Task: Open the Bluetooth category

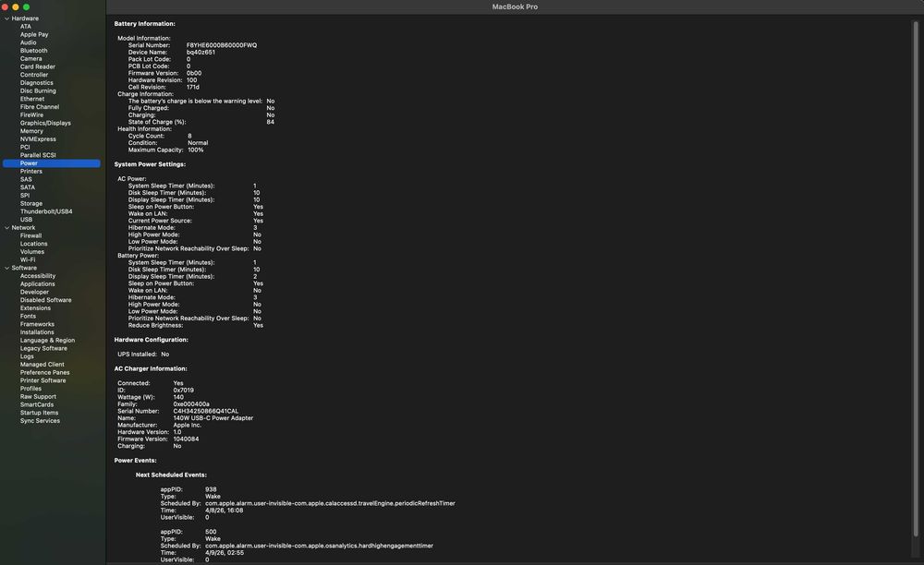Action: pos(33,51)
